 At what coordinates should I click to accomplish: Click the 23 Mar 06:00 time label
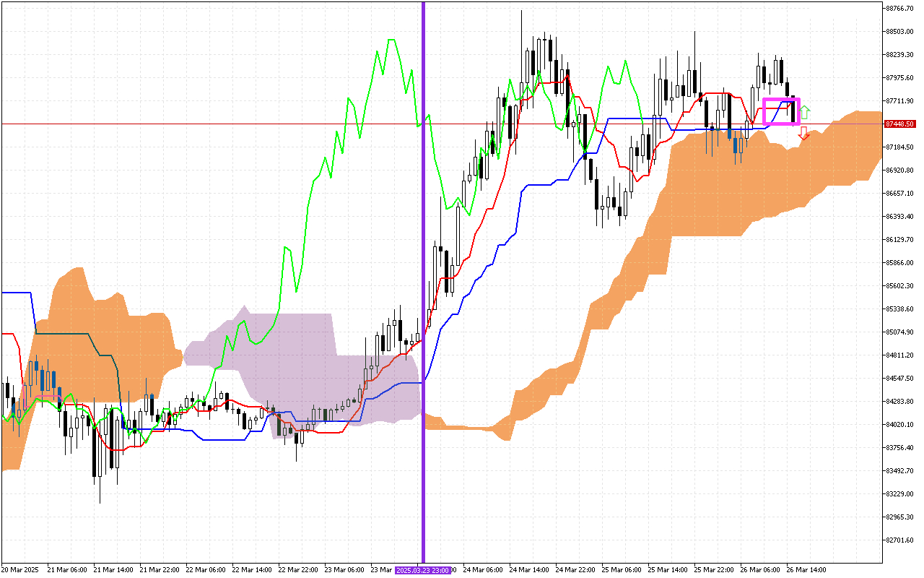(x=344, y=570)
